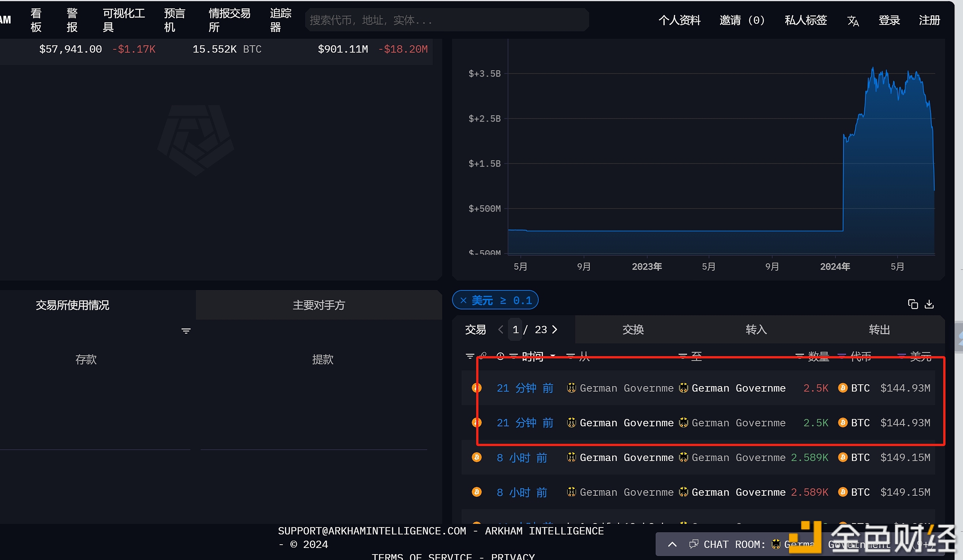Open filter for the 从 column

[570, 357]
